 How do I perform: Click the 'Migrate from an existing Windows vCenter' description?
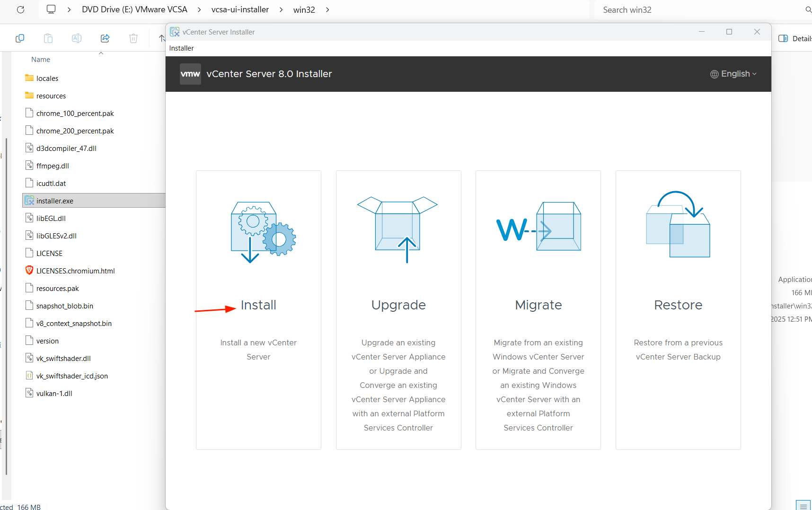tap(538, 385)
